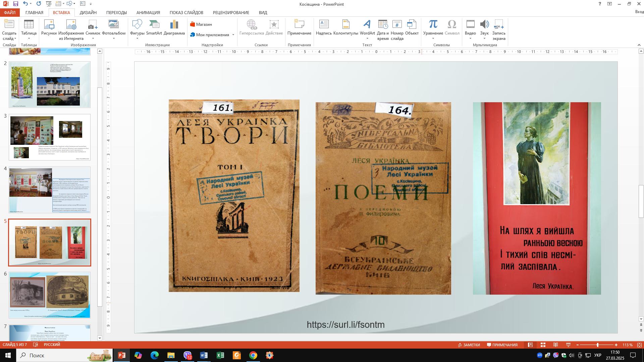Switch to Transitions (Переходы) tab
The width and height of the screenshot is (644, 362).
pos(116,12)
